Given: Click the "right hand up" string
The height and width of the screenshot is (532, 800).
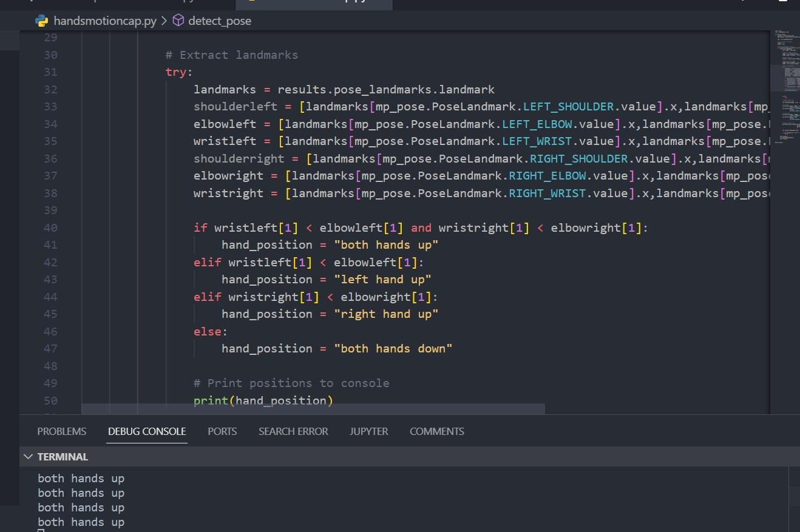Looking at the screenshot, I should tap(386, 314).
